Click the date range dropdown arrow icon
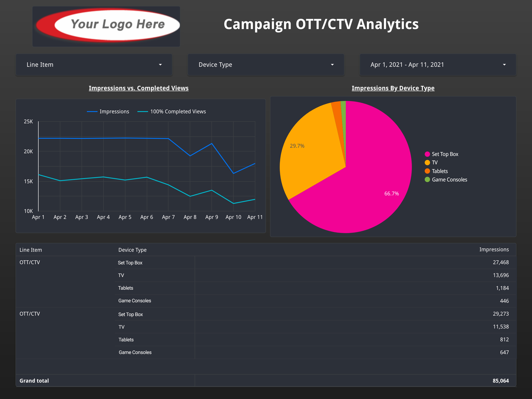 pyautogui.click(x=504, y=65)
